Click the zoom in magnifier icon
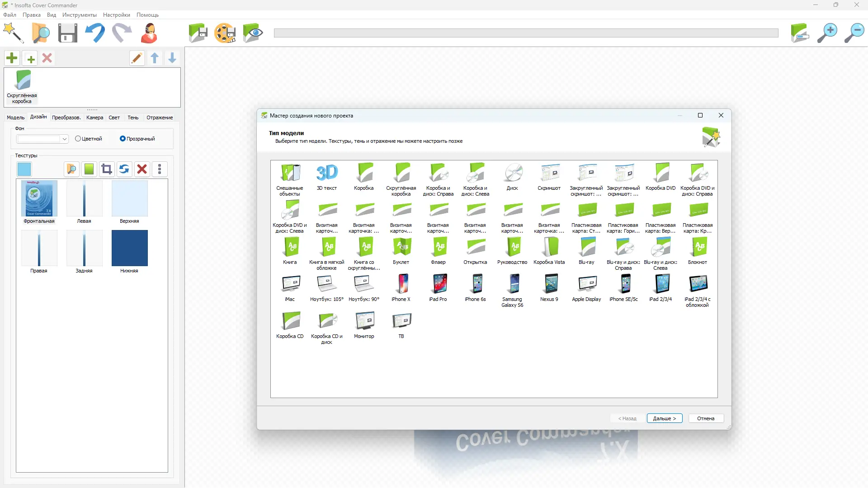The height and width of the screenshot is (488, 868). (827, 33)
